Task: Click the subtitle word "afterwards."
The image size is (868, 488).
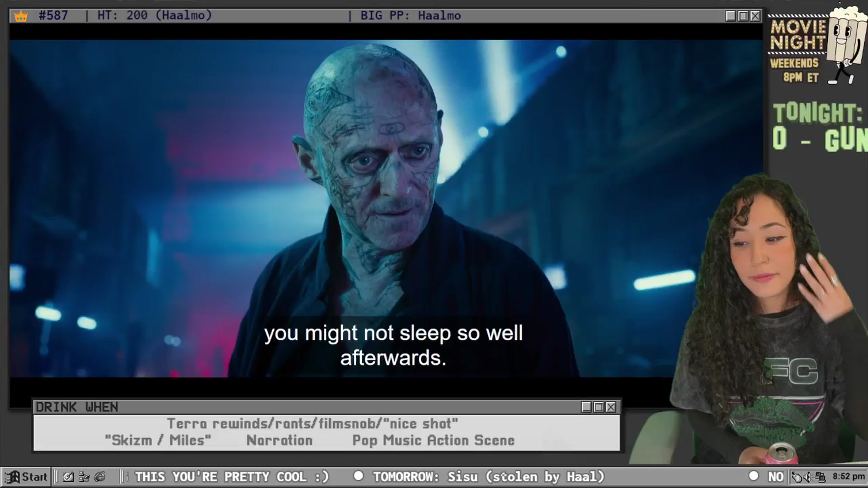Action: pos(393,358)
